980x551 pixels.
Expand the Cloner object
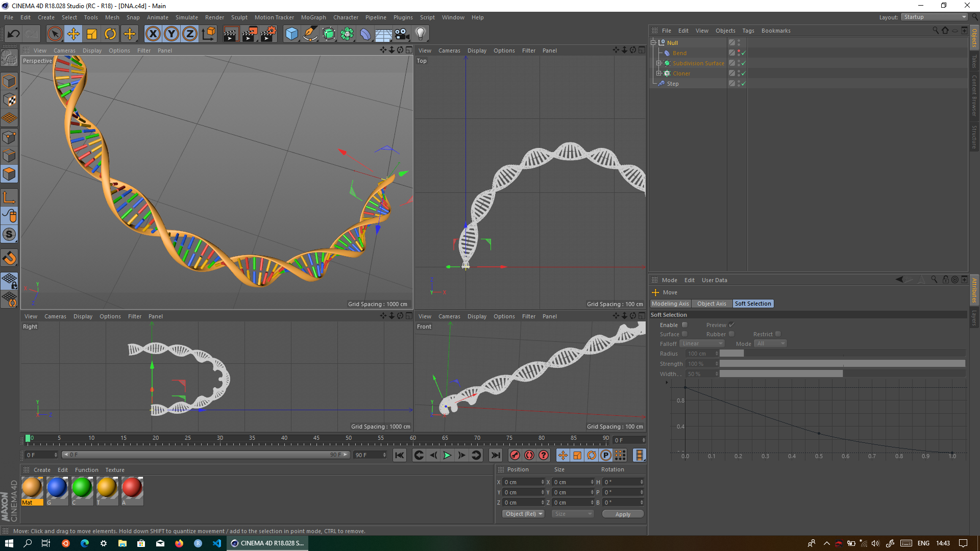658,73
